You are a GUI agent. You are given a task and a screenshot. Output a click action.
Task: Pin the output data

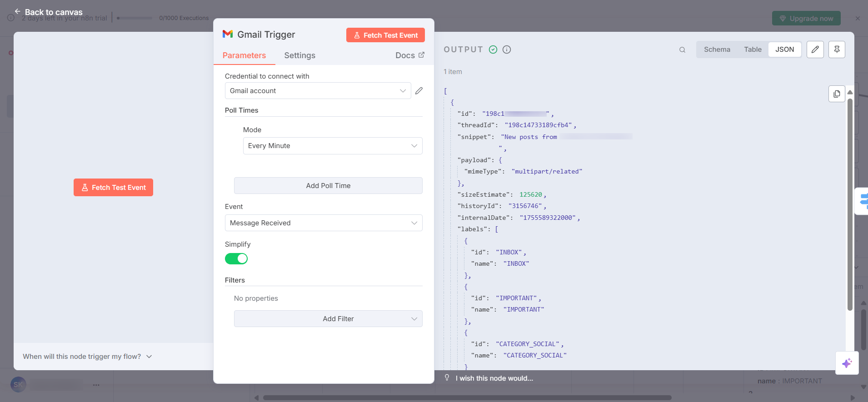[x=837, y=50]
